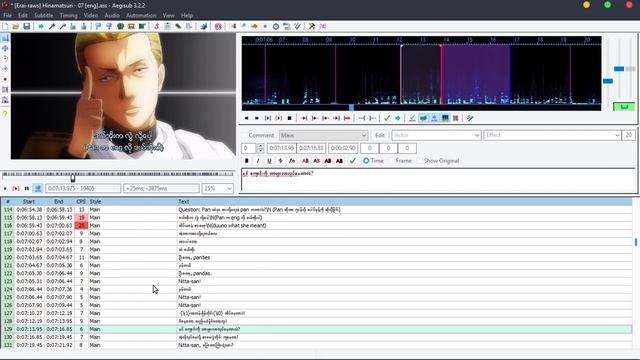Commit audio timing green checkmark
Screen dimensions: 640x360
coord(387,118)
